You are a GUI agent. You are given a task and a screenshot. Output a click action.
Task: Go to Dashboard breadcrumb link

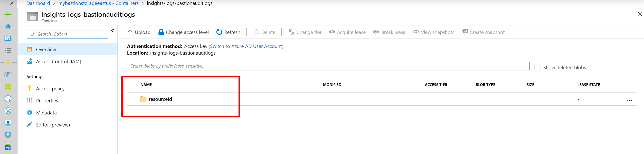[38, 3]
